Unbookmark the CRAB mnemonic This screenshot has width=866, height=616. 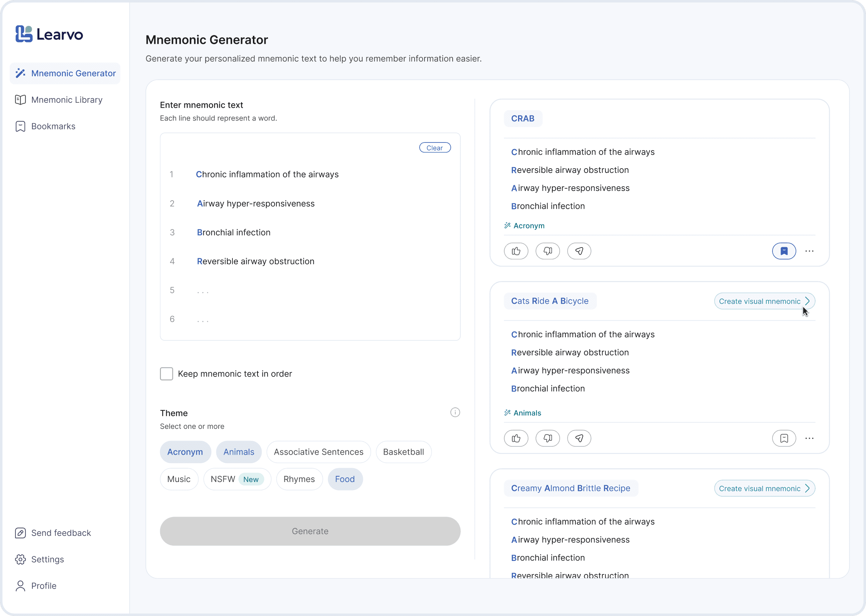tap(784, 251)
